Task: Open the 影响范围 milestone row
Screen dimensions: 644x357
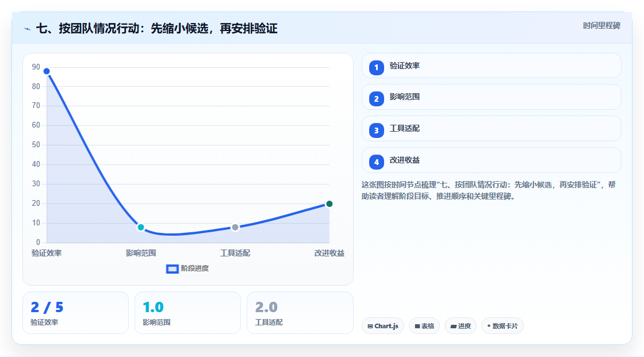Action: pos(491,97)
